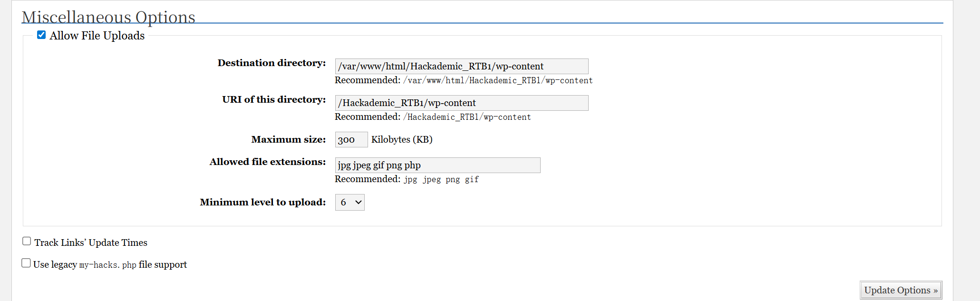This screenshot has width=980, height=301.
Task: Click the "URI of this directory:" label
Action: (x=274, y=99)
